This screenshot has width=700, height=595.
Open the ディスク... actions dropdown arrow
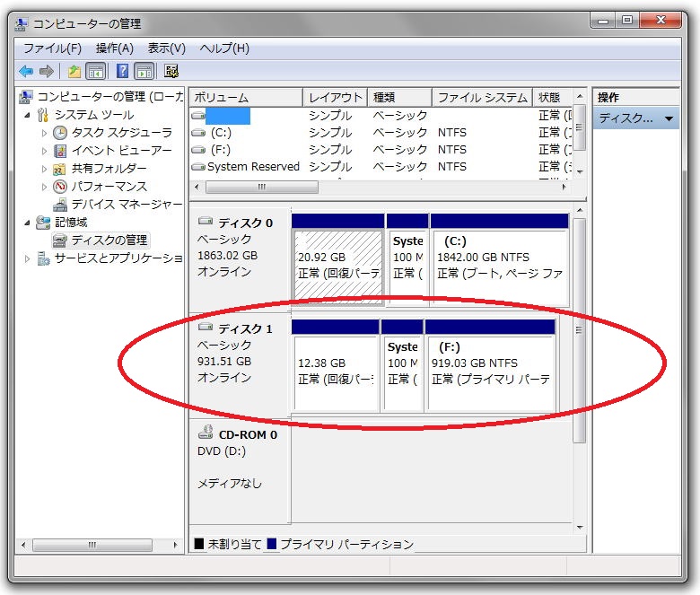[669, 118]
